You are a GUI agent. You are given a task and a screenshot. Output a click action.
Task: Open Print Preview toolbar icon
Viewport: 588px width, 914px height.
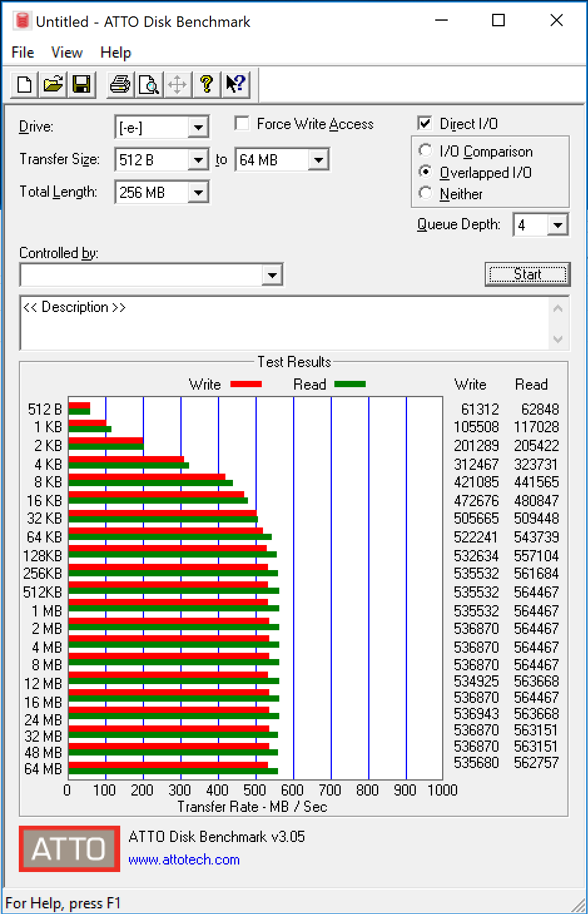[x=149, y=84]
